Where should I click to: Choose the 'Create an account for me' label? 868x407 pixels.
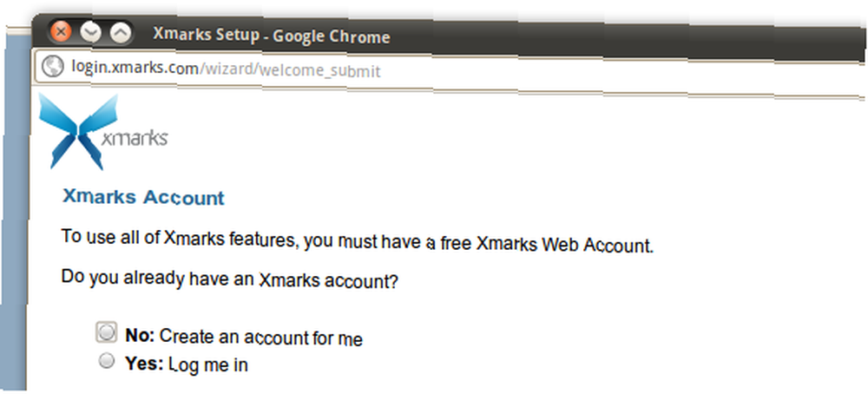click(260, 338)
